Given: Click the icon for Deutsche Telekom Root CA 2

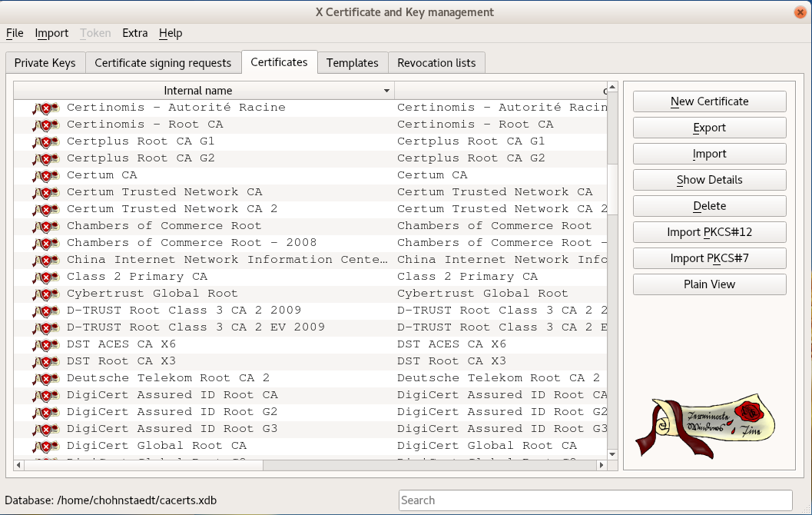Looking at the screenshot, I should click(x=45, y=378).
